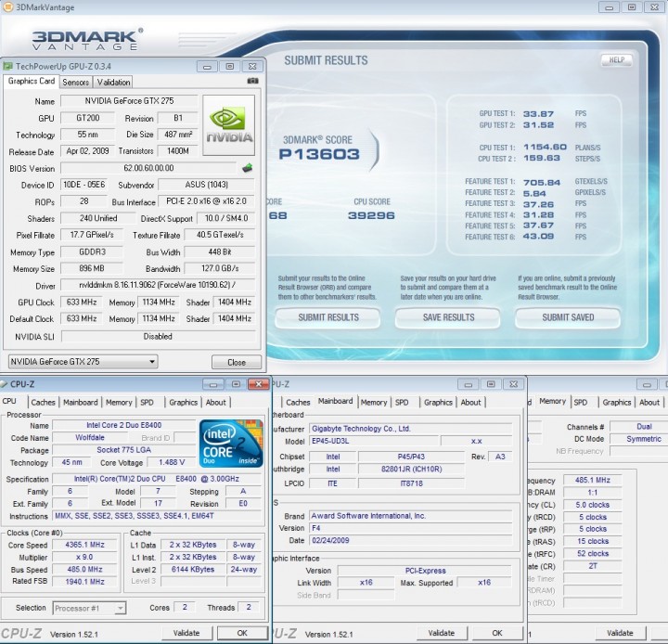668x644 pixels.
Task: Open the About tab in left CPU-Z
Action: pyautogui.click(x=216, y=402)
